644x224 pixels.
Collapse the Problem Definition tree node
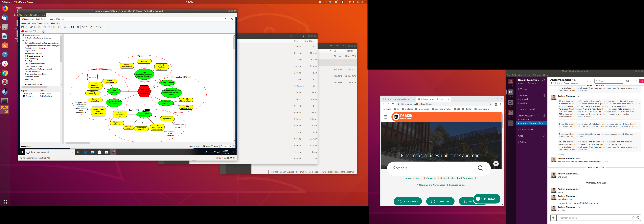coord(21,35)
